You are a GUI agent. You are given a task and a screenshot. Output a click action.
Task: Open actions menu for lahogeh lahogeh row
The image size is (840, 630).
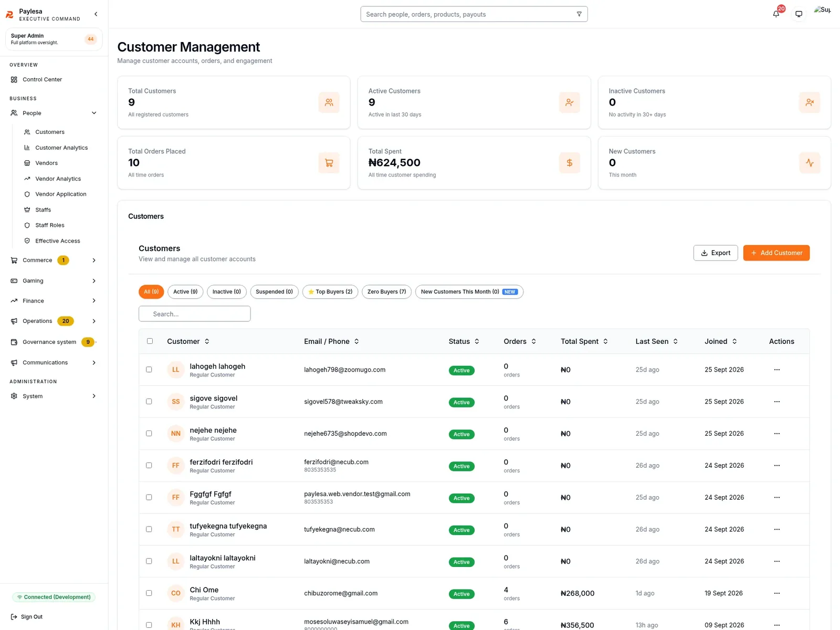(x=777, y=370)
